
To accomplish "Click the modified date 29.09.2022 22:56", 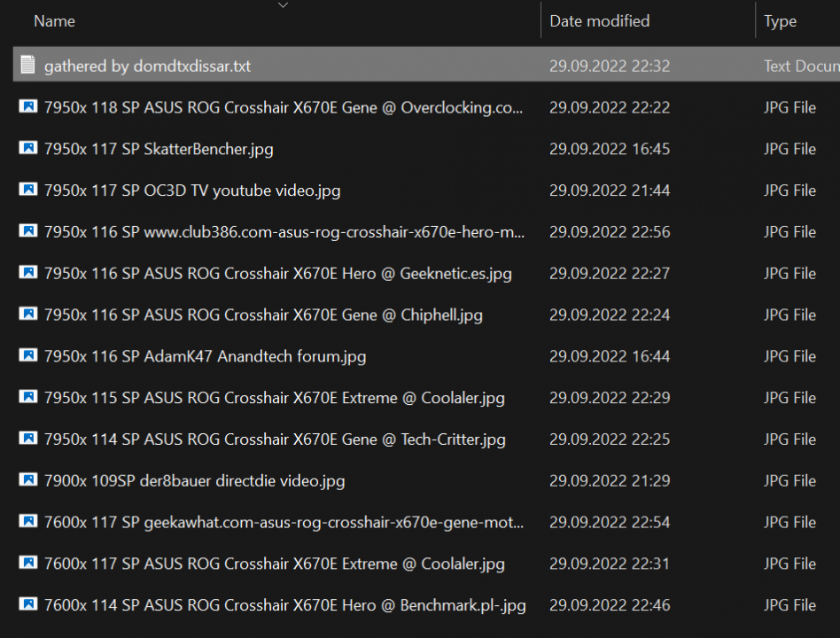I will tap(610, 232).
